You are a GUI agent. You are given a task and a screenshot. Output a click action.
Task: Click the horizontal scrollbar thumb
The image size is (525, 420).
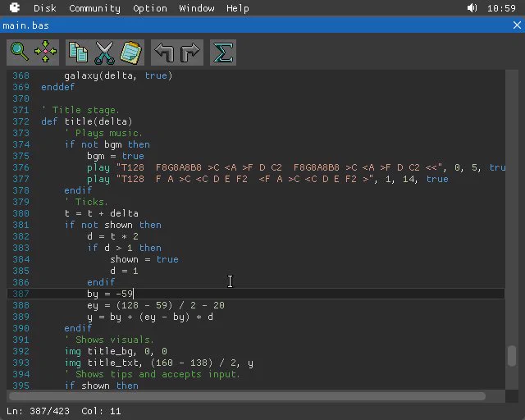click(x=247, y=396)
